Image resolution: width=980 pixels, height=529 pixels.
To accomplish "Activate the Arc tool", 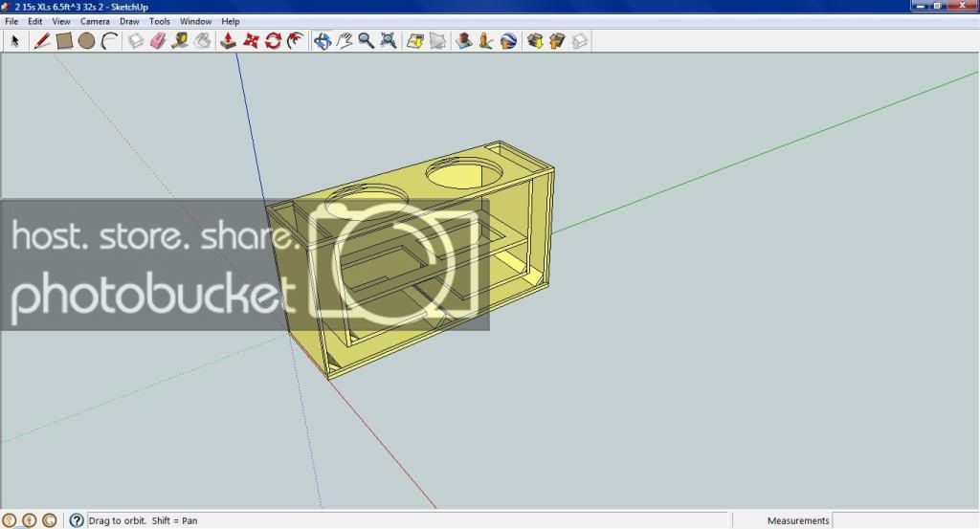I will (109, 41).
